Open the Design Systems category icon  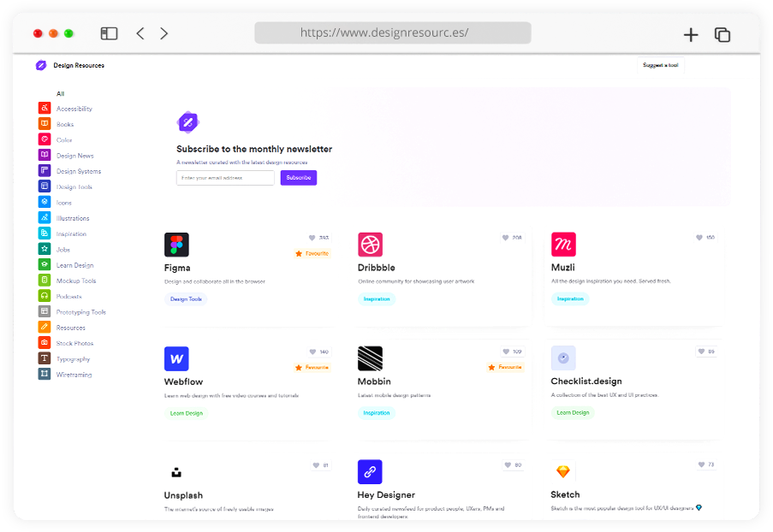click(45, 171)
